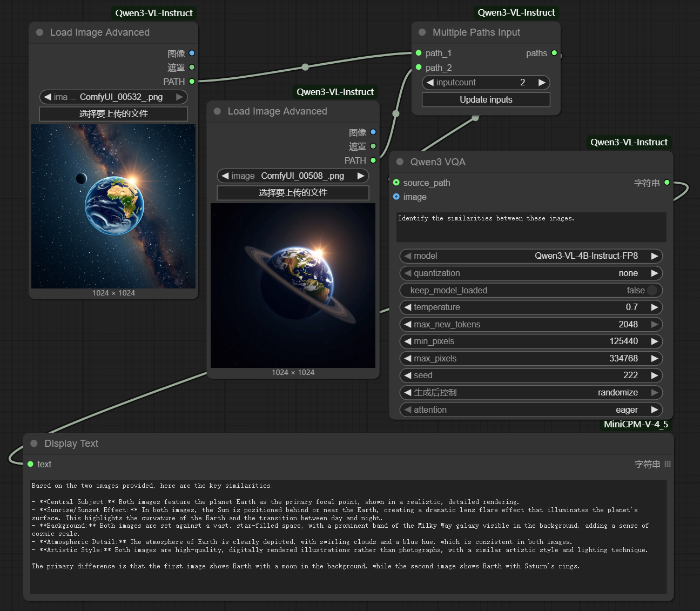Viewport: 700px width, 611px height.
Task: Increase max_pixels value
Action: tap(655, 359)
